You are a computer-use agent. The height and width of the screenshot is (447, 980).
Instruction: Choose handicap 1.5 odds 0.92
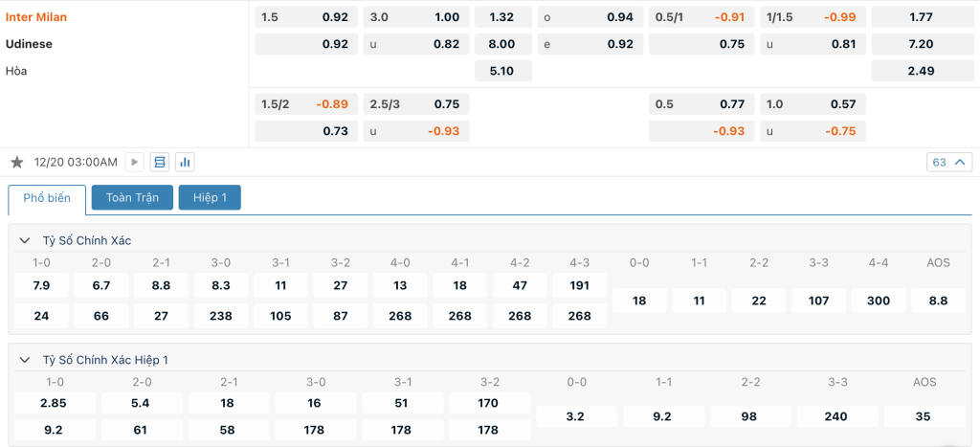(306, 17)
